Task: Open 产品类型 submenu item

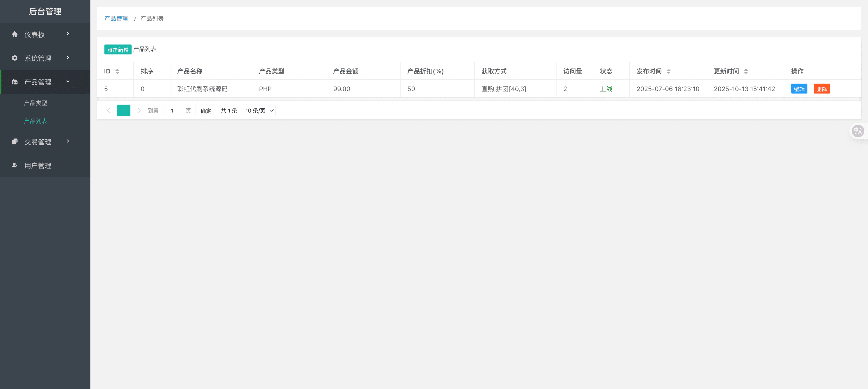Action: pyautogui.click(x=36, y=103)
